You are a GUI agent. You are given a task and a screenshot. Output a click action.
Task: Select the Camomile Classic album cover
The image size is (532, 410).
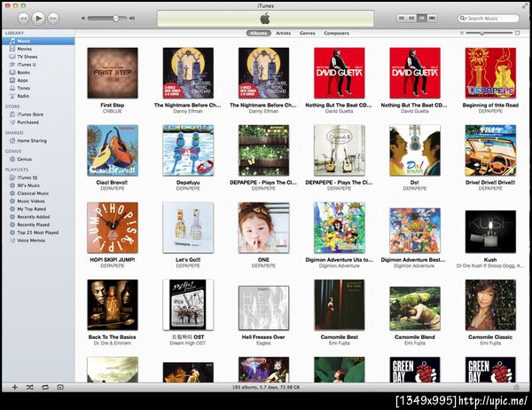(x=490, y=304)
